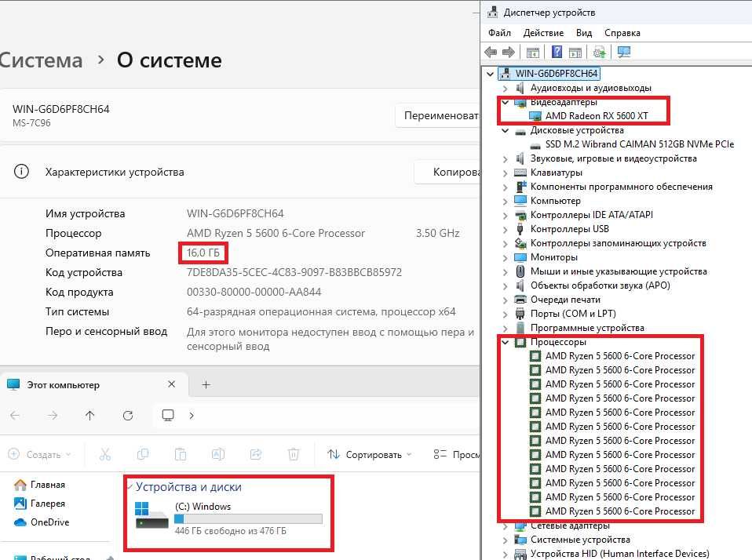This screenshot has width=752, height=560.
Task: Click the show/hide console tree icon
Action: (533, 53)
